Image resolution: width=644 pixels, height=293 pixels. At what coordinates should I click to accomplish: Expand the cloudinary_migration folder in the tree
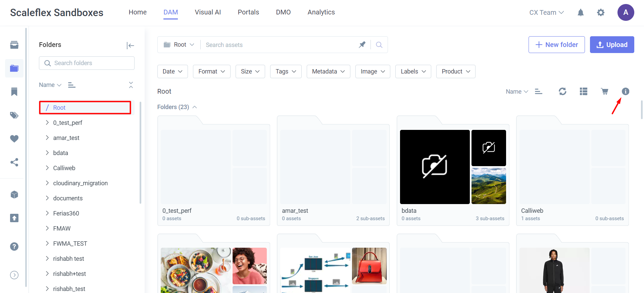[47, 183]
